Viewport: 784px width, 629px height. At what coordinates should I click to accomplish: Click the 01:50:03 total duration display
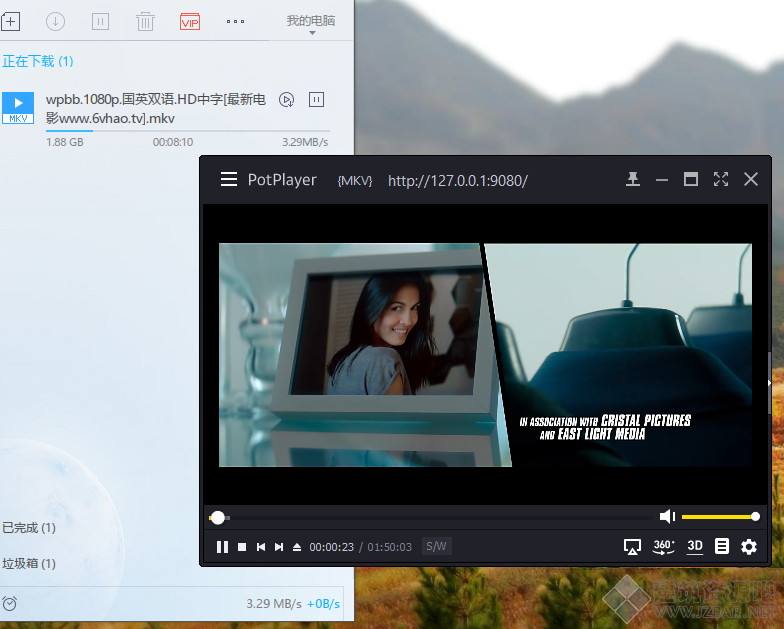pos(390,547)
